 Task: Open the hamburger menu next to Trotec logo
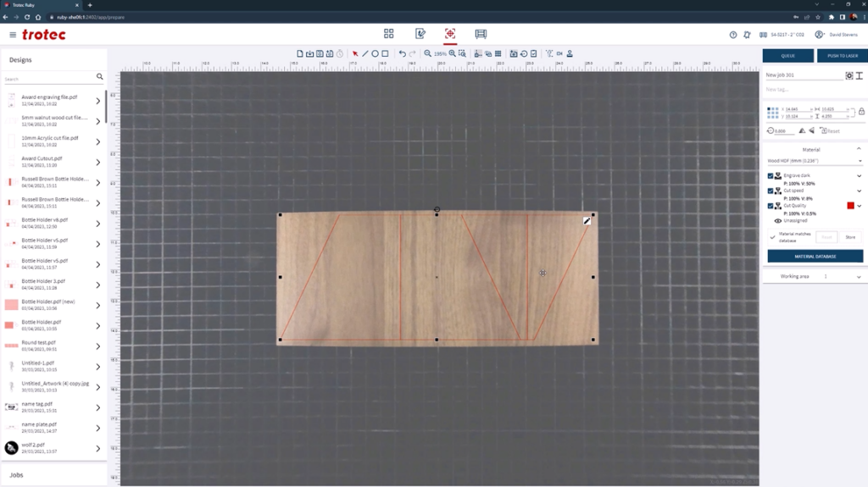coord(13,35)
